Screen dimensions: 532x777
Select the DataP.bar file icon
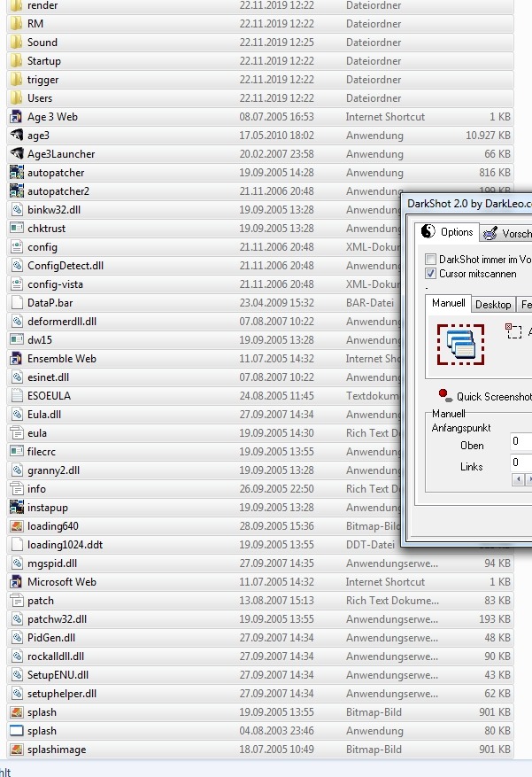tap(16, 303)
